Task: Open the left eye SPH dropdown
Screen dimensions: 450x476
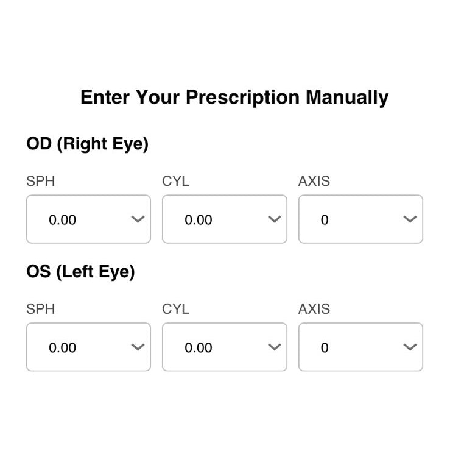Action: (88, 347)
